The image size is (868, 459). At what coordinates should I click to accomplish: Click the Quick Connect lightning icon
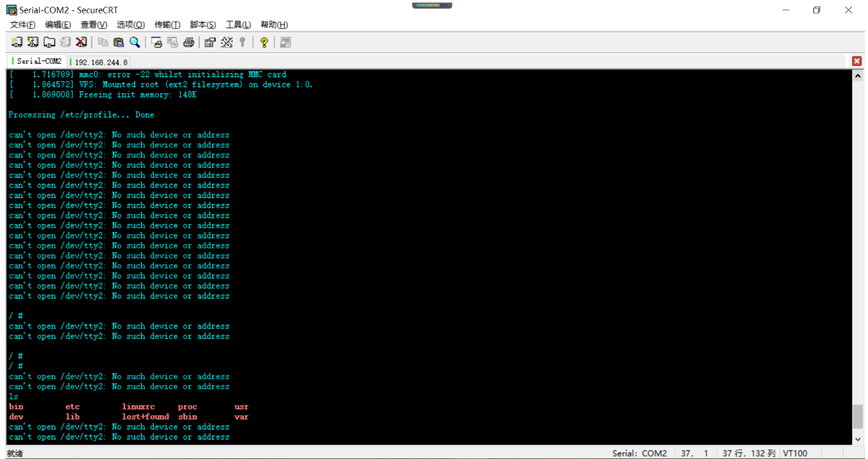coord(33,42)
